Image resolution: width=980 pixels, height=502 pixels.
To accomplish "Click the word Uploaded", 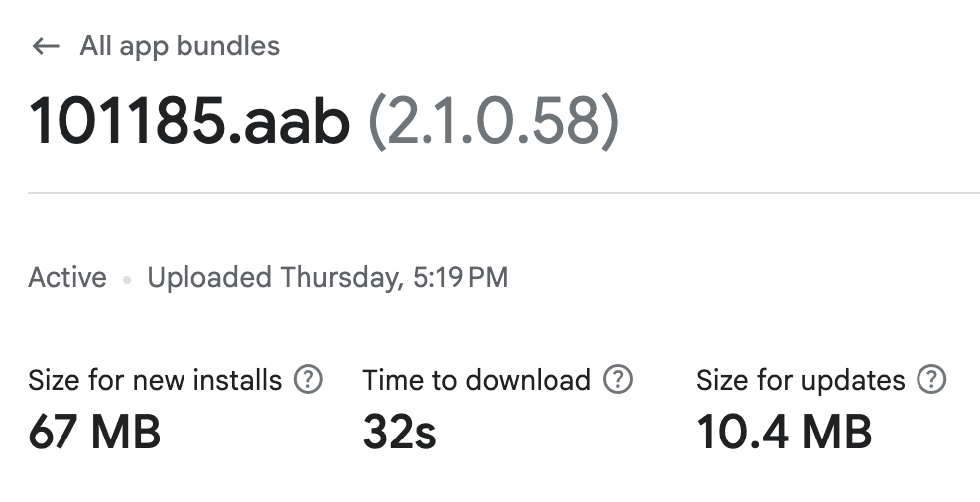I will tap(209, 277).
